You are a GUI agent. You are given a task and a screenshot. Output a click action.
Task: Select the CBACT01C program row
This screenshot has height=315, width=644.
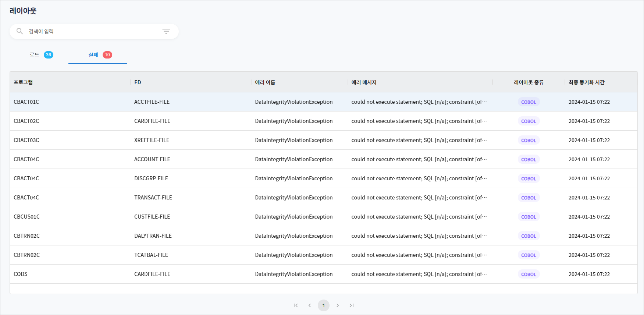(x=324, y=102)
